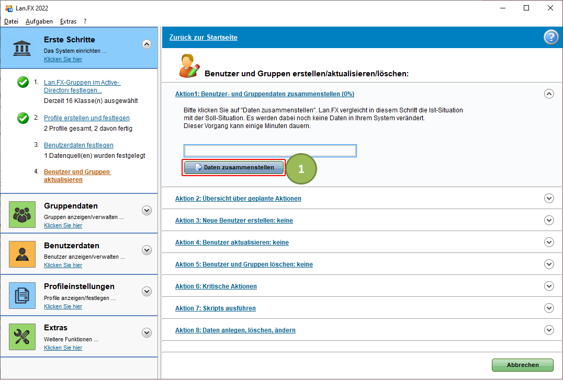Click green checkmark beside Lan.FX-Gruppen step
The width and height of the screenshot is (563, 392).
[x=23, y=82]
